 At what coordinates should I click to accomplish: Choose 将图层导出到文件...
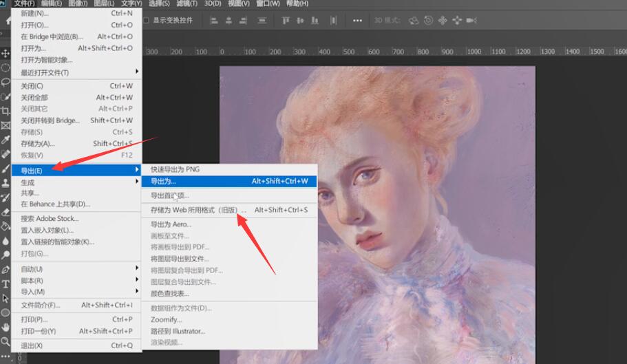coord(229,259)
